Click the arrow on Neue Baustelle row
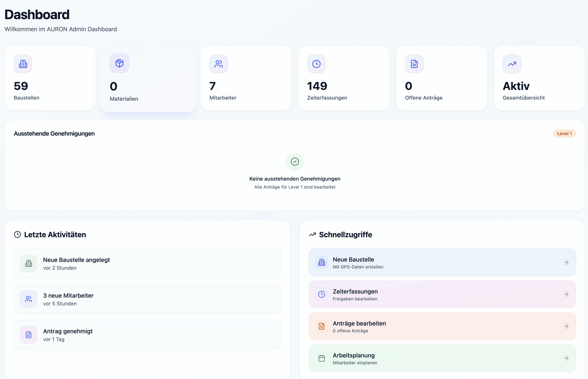Viewport: 588px width, 379px height. [566, 262]
